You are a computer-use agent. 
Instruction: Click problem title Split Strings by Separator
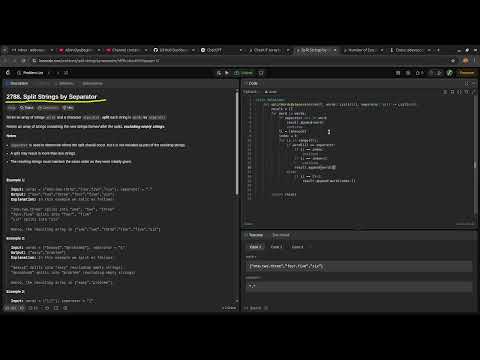(52, 97)
